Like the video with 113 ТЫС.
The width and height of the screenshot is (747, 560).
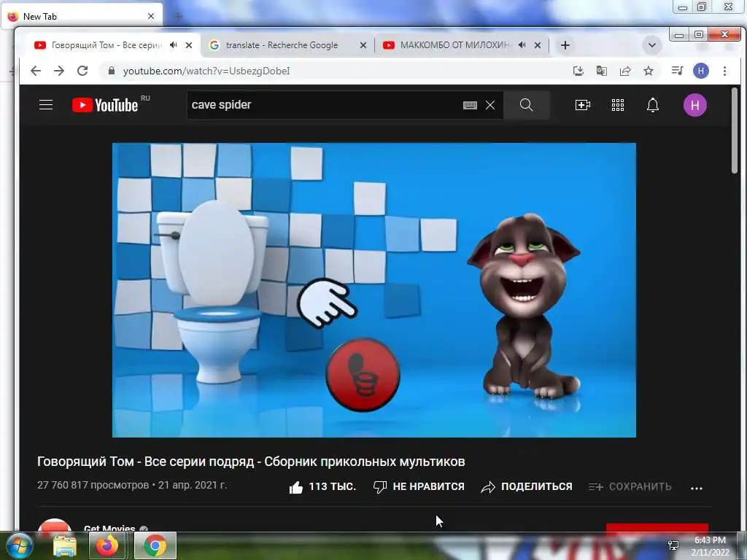[322, 486]
